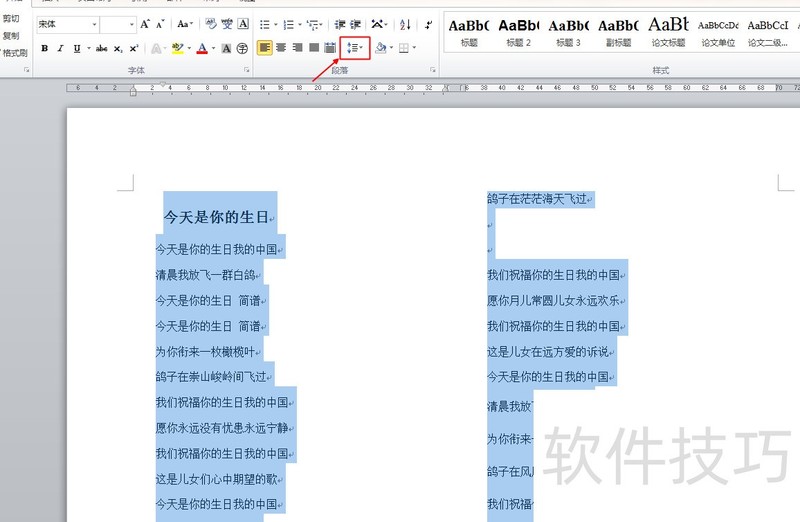Apply paragraph shading fill color
Screen dimensions: 800x522
point(381,48)
